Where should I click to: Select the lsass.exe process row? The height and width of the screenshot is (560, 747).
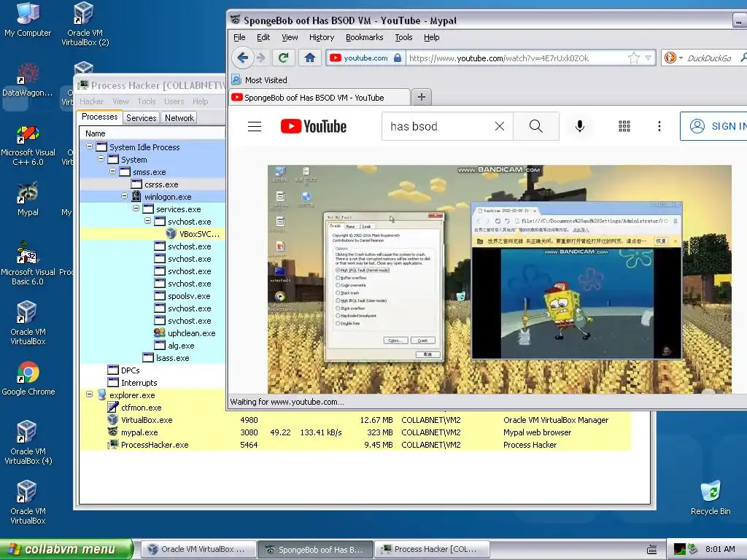point(152,357)
